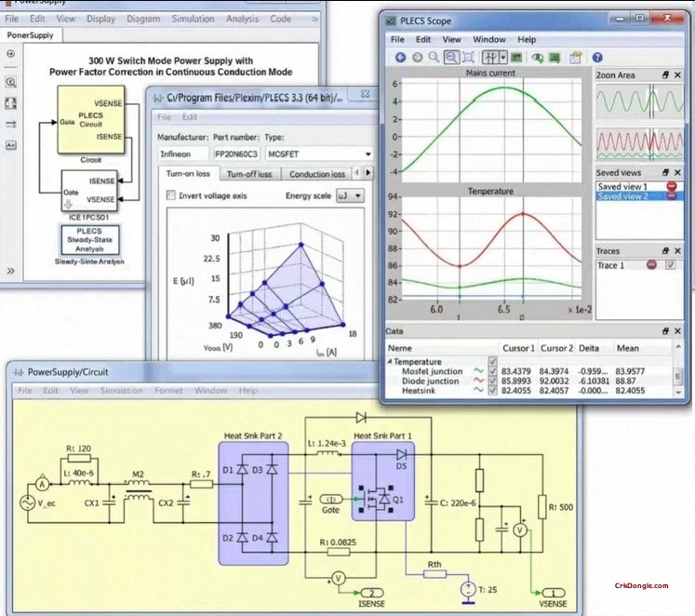Image resolution: width=695 pixels, height=616 pixels.
Task: Click the green scope chart icon in toolbar
Action: (x=515, y=57)
